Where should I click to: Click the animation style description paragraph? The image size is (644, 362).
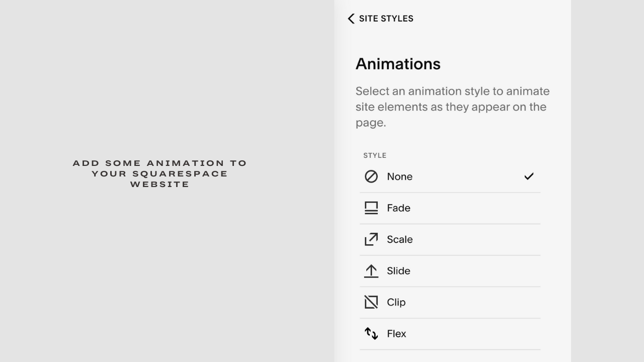(x=452, y=107)
